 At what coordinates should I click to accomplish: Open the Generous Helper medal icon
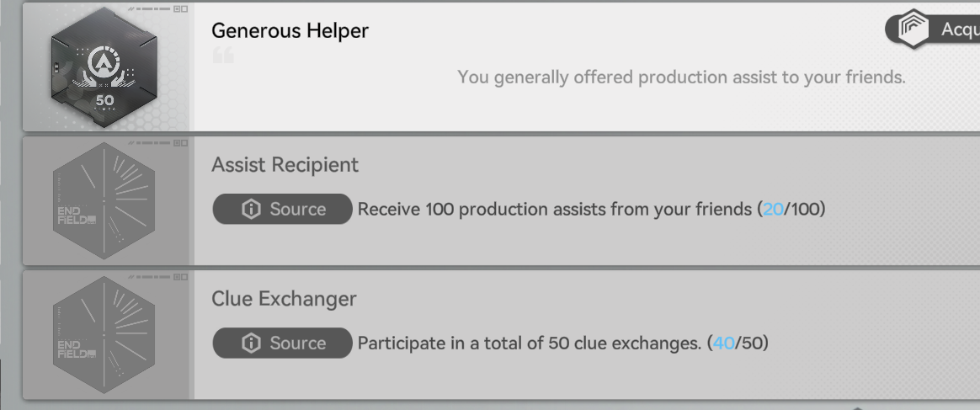[104, 66]
